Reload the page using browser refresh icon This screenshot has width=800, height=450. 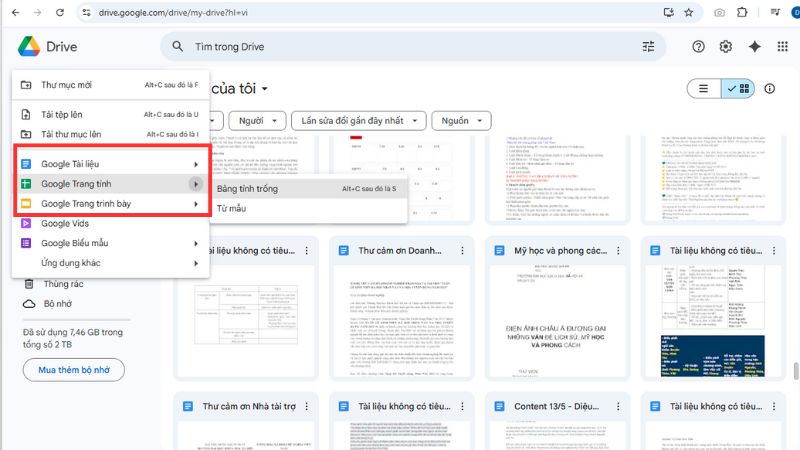coord(60,13)
